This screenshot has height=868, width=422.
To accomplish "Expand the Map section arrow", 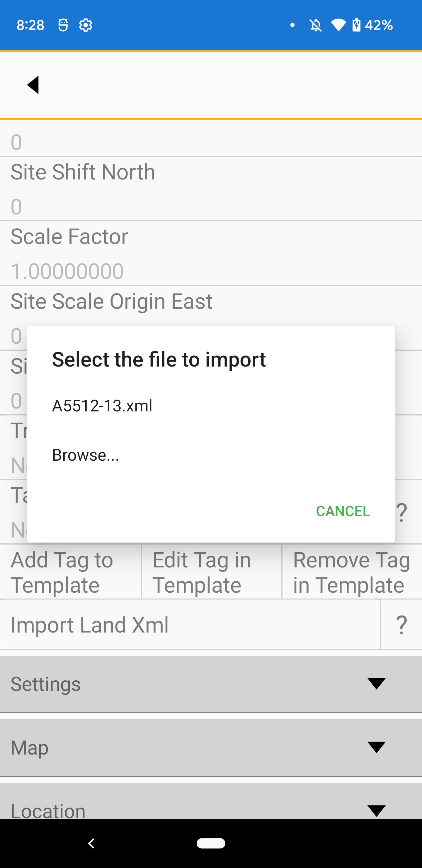I will (376, 747).
